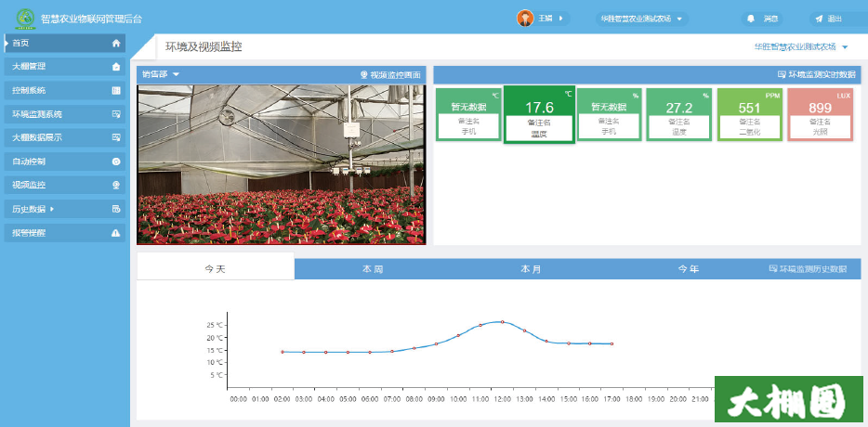Select the second 暂无数据 % sensor card
Viewport: 868px width, 427px height.
609,114
